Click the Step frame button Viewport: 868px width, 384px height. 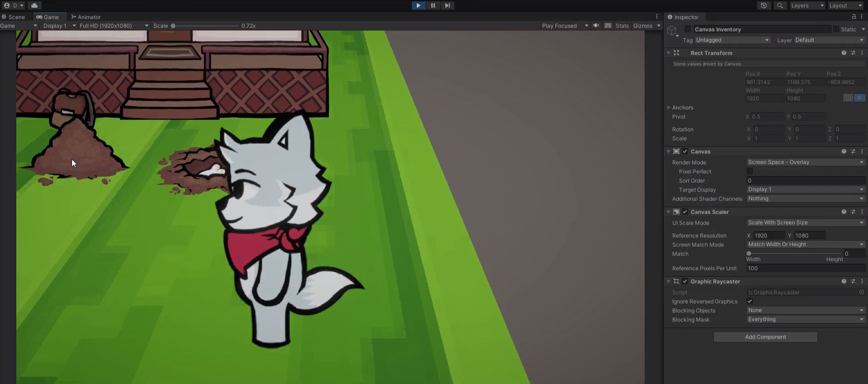[447, 5]
